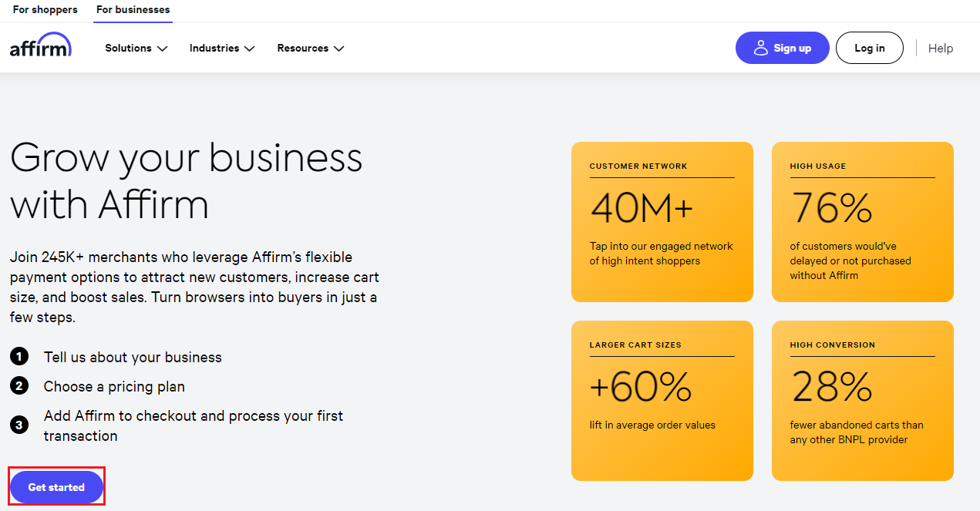Click the High Usage heading
The height and width of the screenshot is (511, 980).
pos(818,166)
